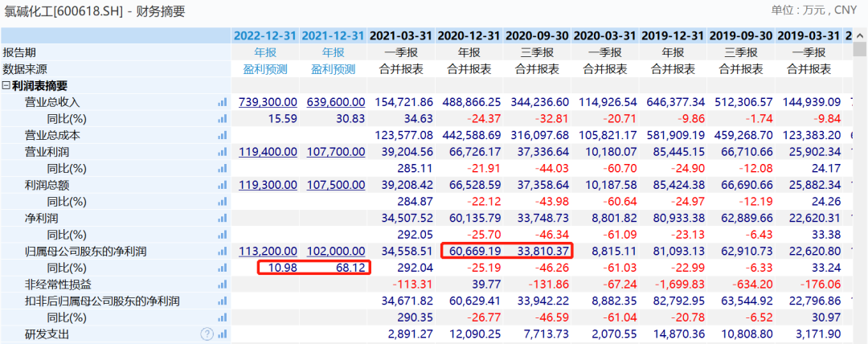Click revenue cell 646,377.34
Viewport: 868px width, 344px height.
pos(676,103)
